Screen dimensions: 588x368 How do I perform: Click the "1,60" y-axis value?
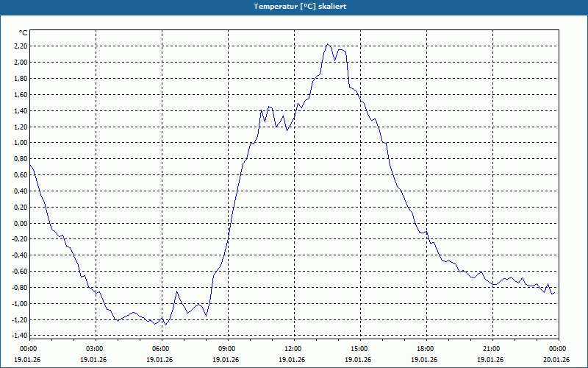(x=21, y=95)
